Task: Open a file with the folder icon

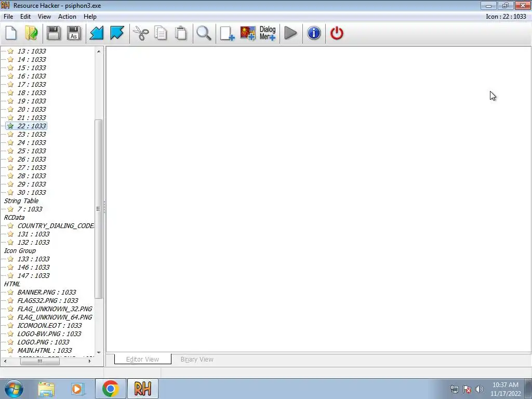Action: coord(32,33)
